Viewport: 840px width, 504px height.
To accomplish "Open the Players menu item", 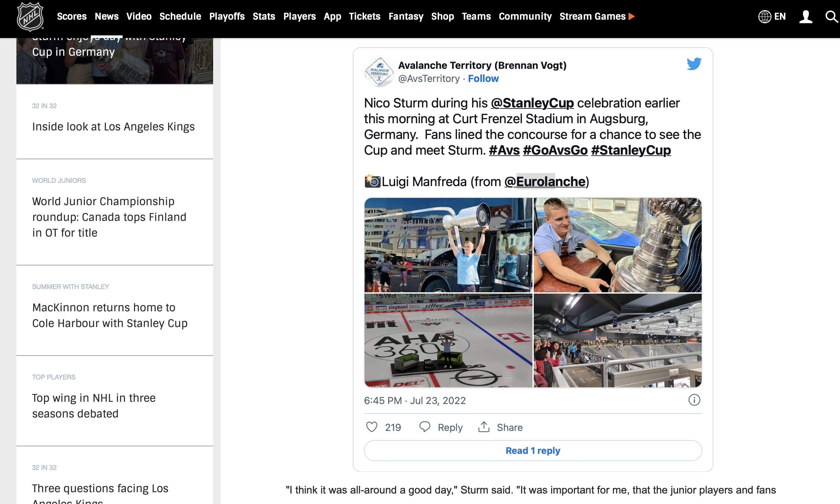I will 299,16.
